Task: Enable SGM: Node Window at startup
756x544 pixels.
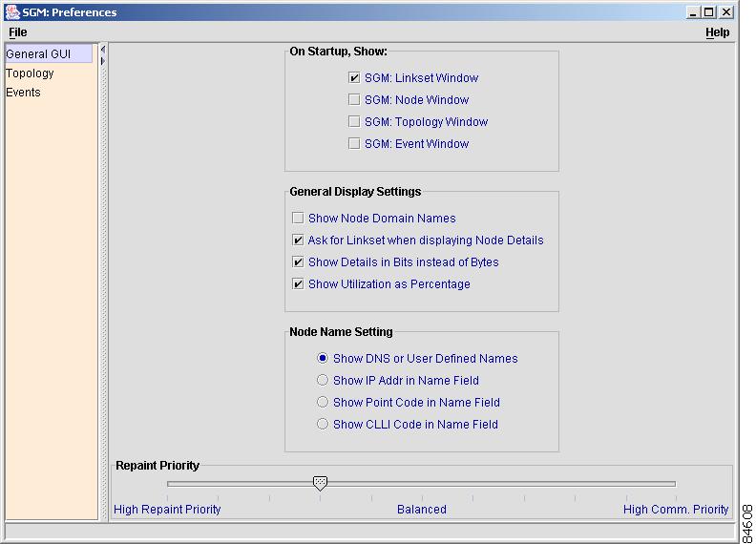Action: [x=354, y=100]
